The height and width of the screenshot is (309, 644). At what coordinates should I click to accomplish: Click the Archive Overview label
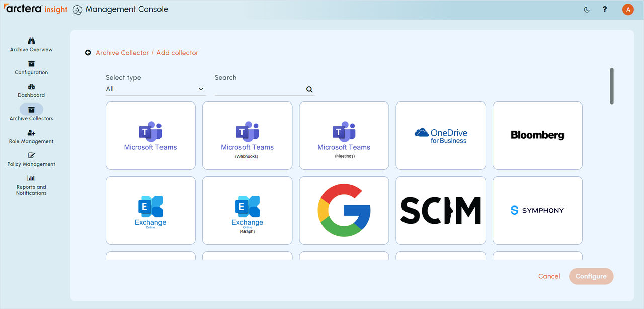pyautogui.click(x=31, y=50)
